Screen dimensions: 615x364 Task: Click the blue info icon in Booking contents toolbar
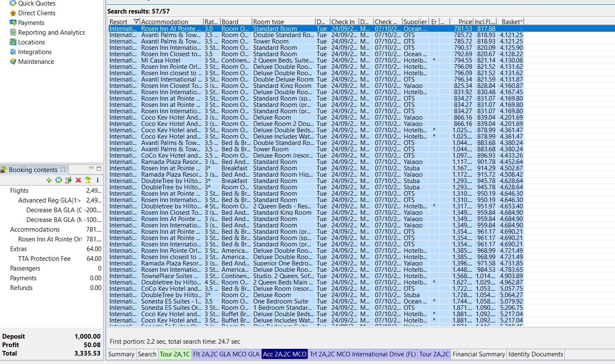98,180
